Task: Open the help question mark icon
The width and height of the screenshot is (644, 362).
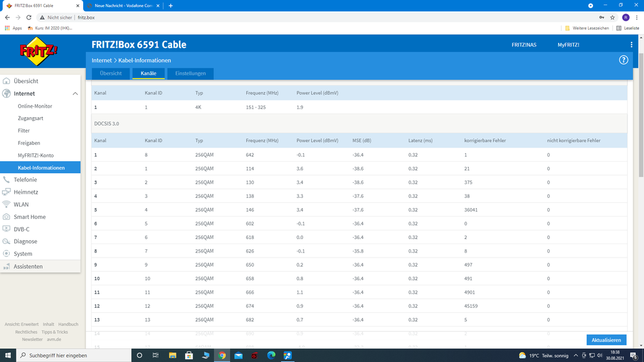Action: click(x=623, y=60)
